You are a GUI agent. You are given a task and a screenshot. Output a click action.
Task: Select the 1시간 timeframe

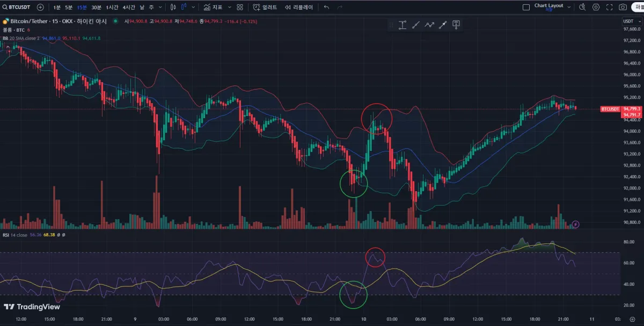pos(112,8)
